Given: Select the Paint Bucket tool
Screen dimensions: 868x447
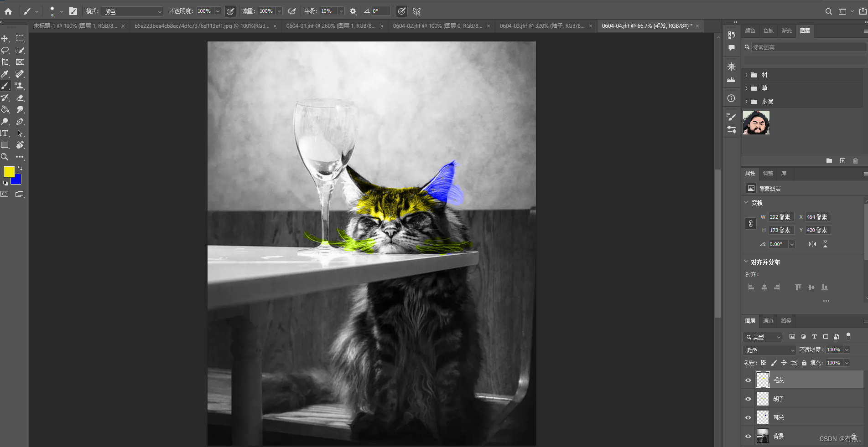Looking at the screenshot, I should pos(5,110).
